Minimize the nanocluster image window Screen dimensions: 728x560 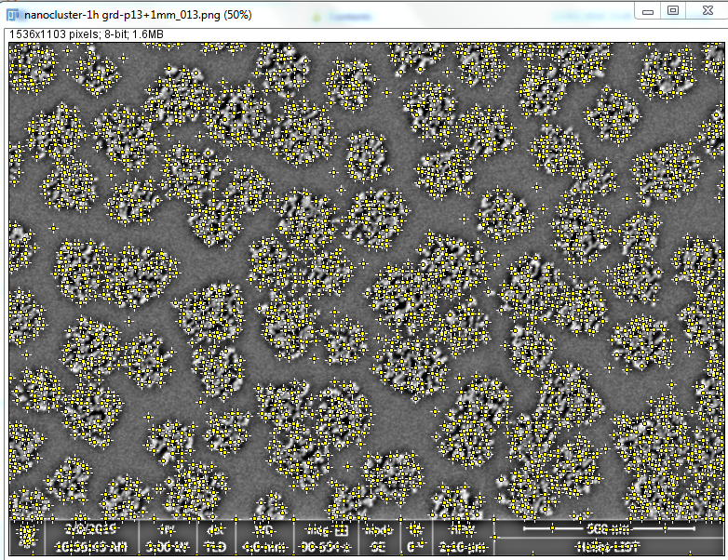tap(647, 10)
